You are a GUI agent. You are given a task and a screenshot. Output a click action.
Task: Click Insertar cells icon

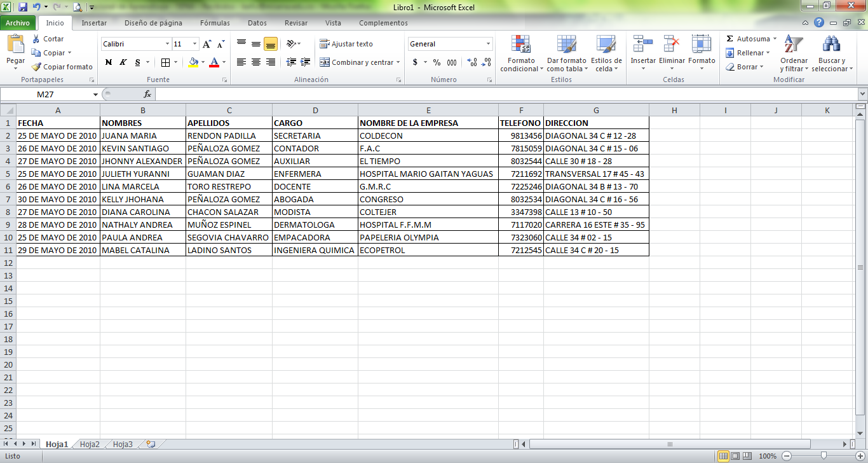pos(643,45)
